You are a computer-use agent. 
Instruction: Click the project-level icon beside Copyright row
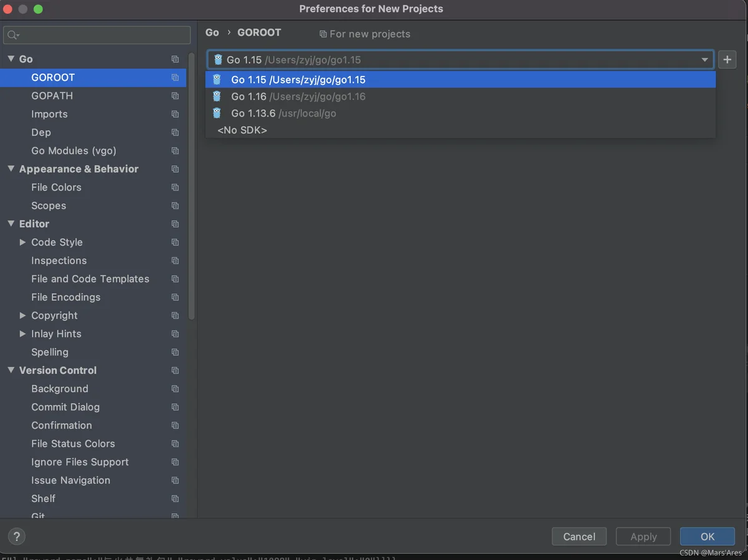coord(175,315)
